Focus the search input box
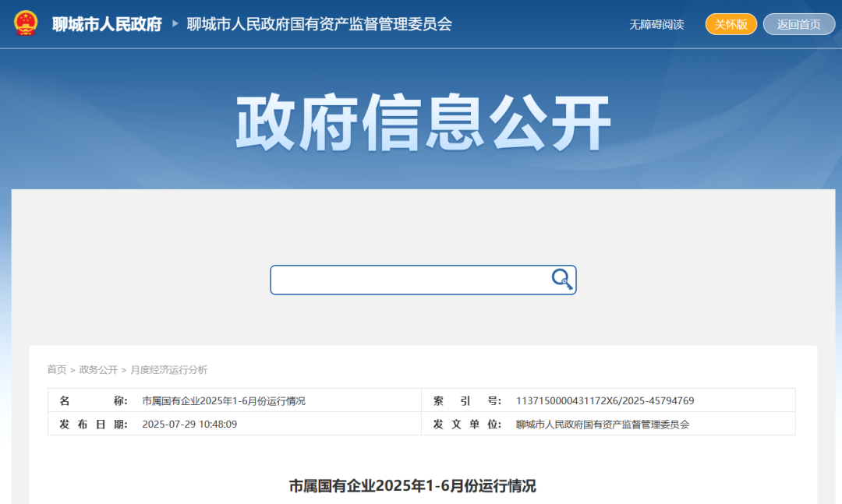This screenshot has width=842, height=504. 409,280
